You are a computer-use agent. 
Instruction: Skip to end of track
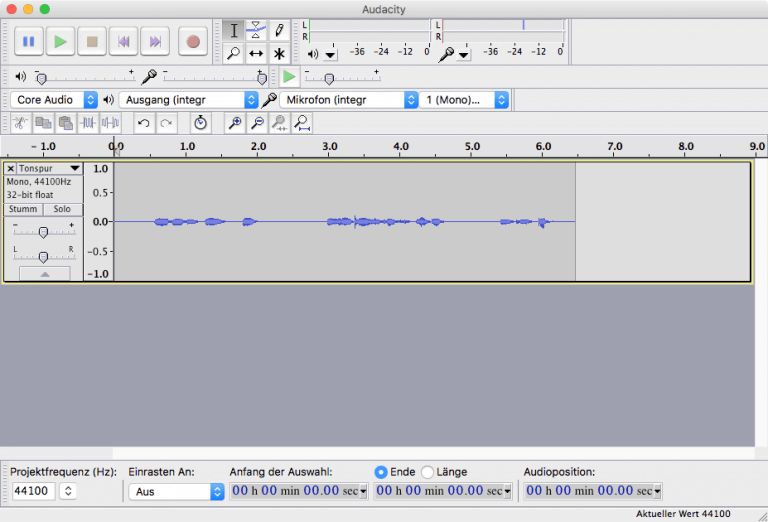click(155, 42)
